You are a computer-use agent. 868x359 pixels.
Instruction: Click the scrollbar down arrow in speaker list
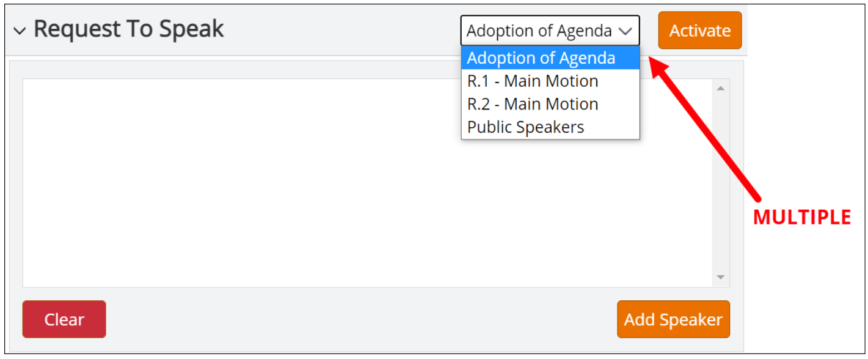coord(721,278)
